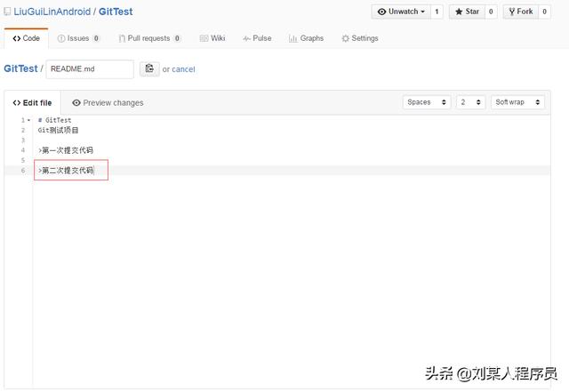Click the watcher count next to Unwatch
This screenshot has height=392, width=569.
[x=437, y=12]
